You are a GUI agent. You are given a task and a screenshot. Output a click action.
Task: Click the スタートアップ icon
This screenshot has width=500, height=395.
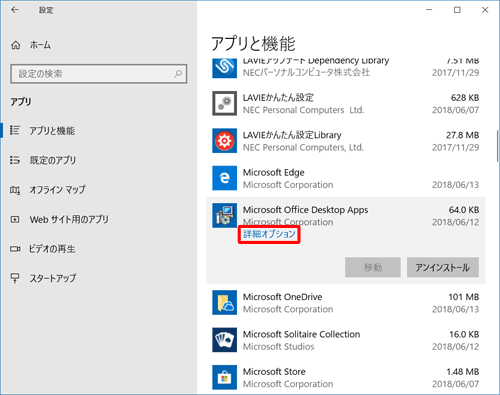point(15,278)
